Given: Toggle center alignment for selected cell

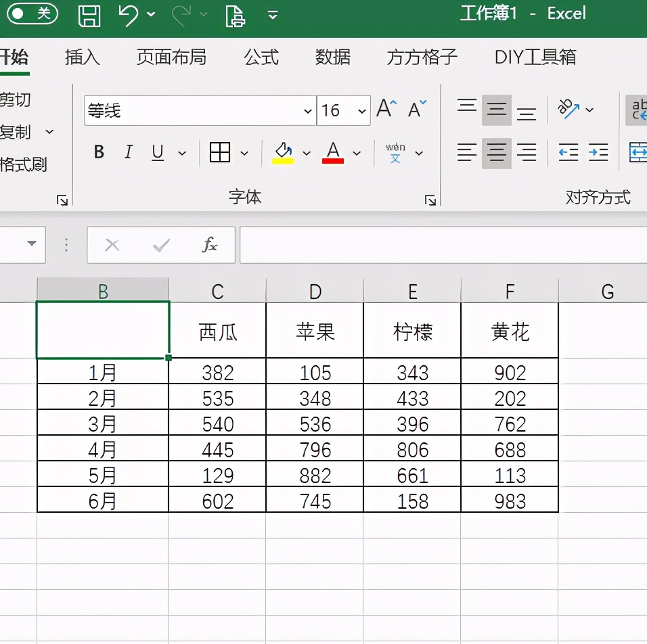Looking at the screenshot, I should click(497, 152).
